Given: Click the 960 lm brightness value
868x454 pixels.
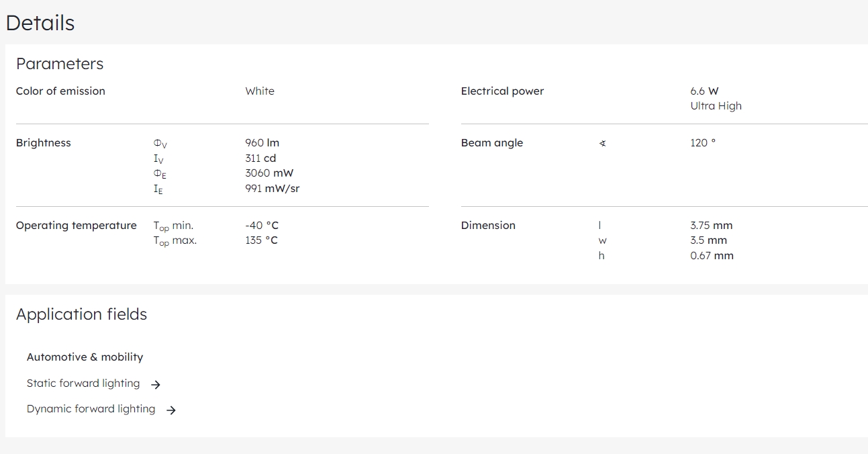Looking at the screenshot, I should 262,143.
